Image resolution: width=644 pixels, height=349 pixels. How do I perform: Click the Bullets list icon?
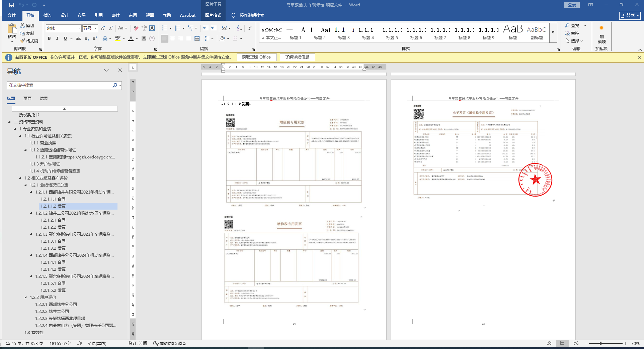pyautogui.click(x=164, y=28)
